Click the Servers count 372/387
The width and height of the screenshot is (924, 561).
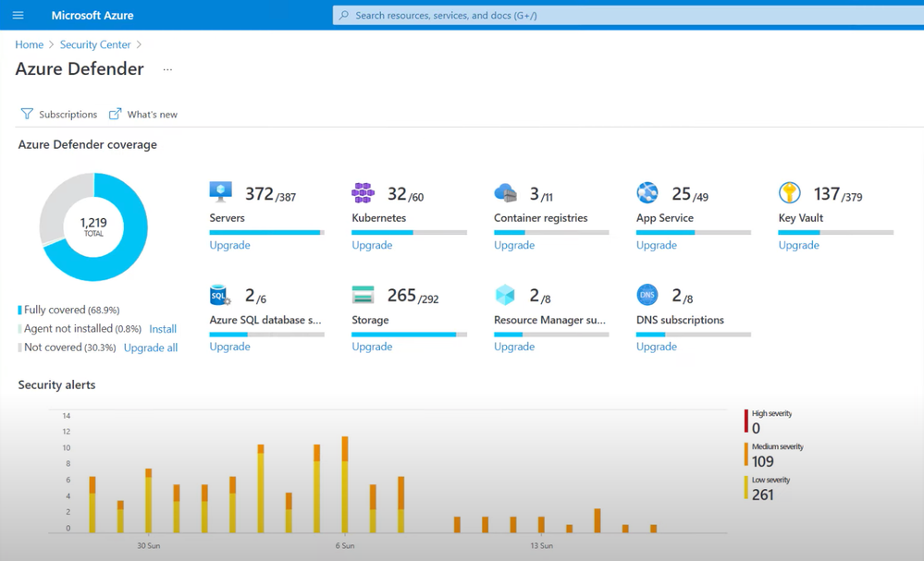pyautogui.click(x=270, y=194)
